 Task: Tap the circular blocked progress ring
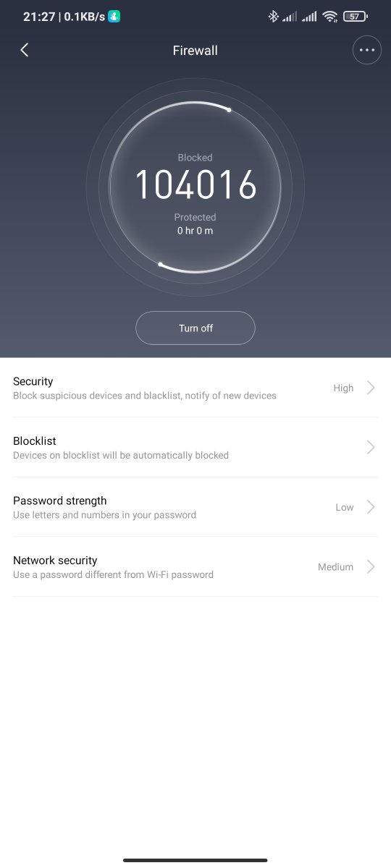(195, 187)
